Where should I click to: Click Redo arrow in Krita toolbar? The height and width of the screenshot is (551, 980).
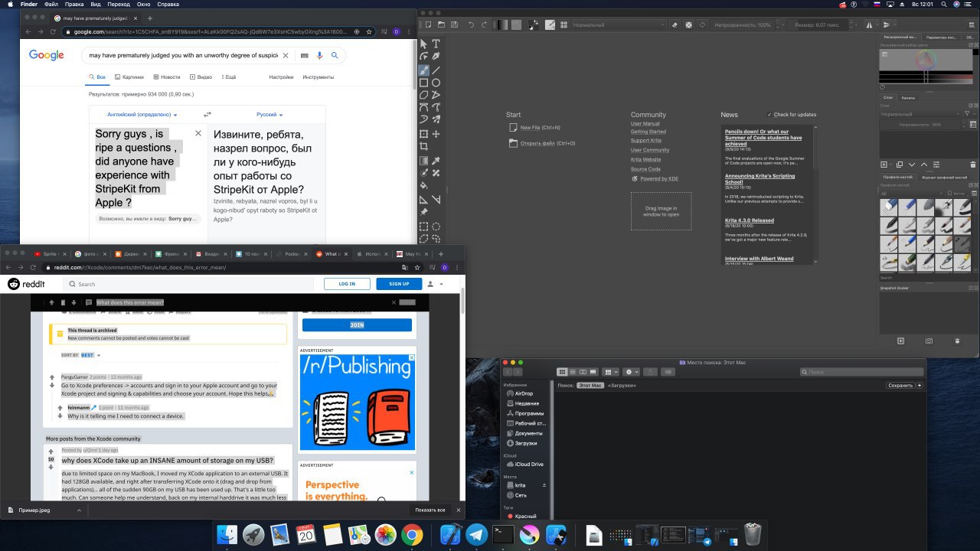tap(484, 24)
